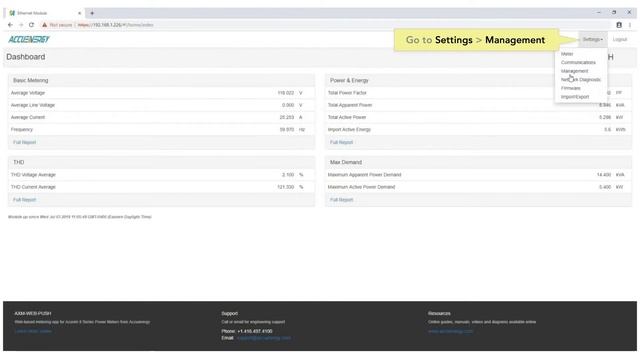
Task: Select Network Diagnostic from Settings menu
Action: click(x=580, y=80)
